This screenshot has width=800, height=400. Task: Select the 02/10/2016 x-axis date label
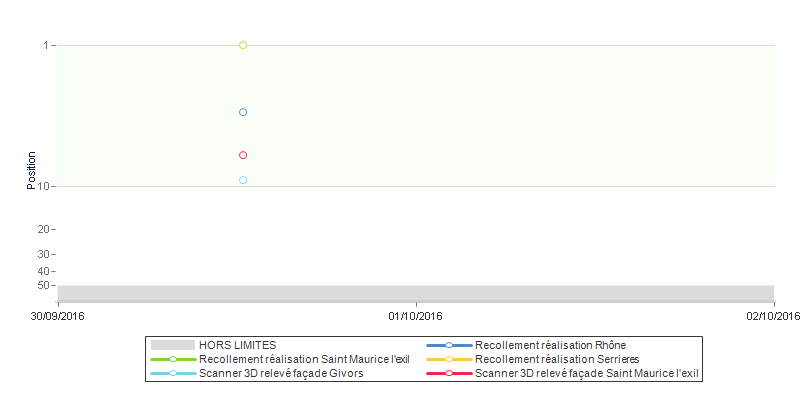(772, 317)
